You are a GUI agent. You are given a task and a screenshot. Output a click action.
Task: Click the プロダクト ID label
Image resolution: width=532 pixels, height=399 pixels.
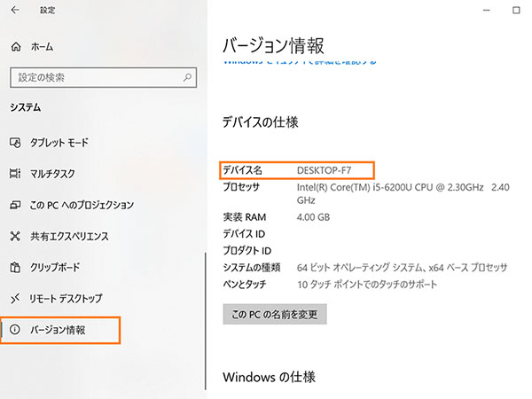click(247, 251)
